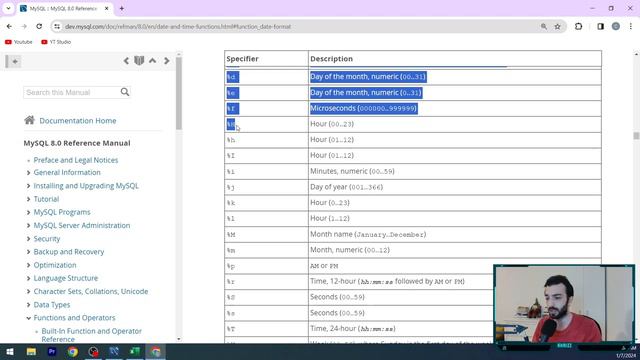Expand the Optimization section

[29, 265]
